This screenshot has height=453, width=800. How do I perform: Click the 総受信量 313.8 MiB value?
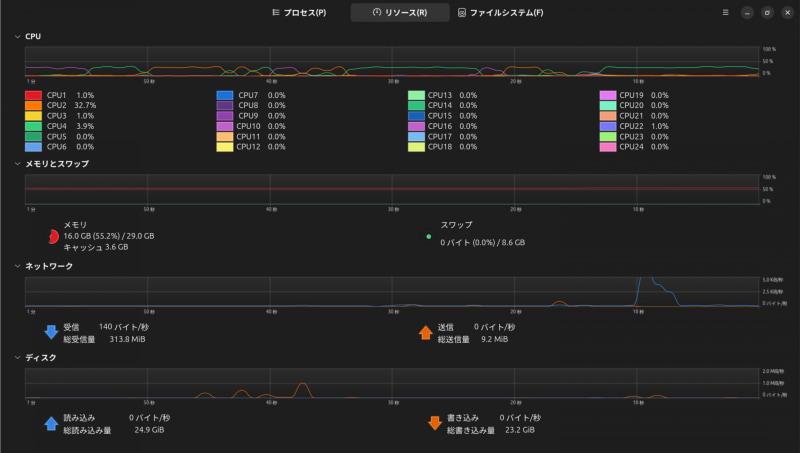(x=128, y=339)
